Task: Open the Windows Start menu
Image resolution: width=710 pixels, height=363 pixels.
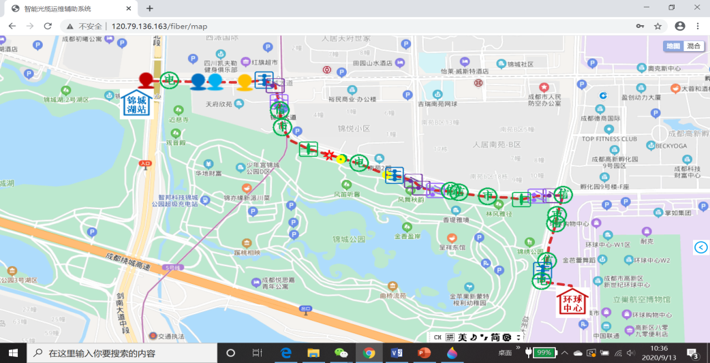Action: click(x=13, y=353)
